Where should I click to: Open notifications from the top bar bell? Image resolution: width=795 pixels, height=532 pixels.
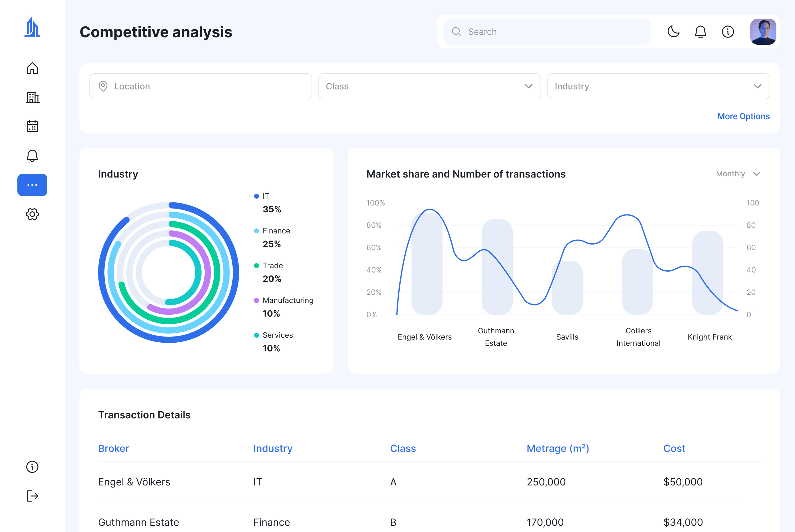tap(700, 32)
